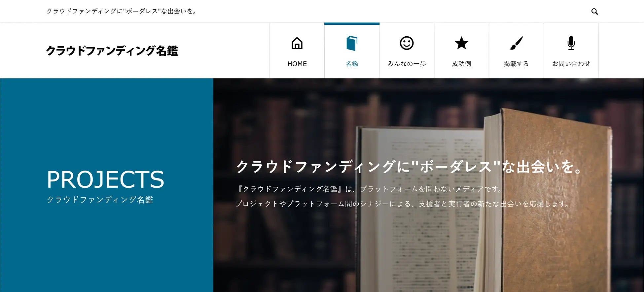The height and width of the screenshot is (292, 644).
Task: Select the 掲載する menu label
Action: [x=516, y=64]
